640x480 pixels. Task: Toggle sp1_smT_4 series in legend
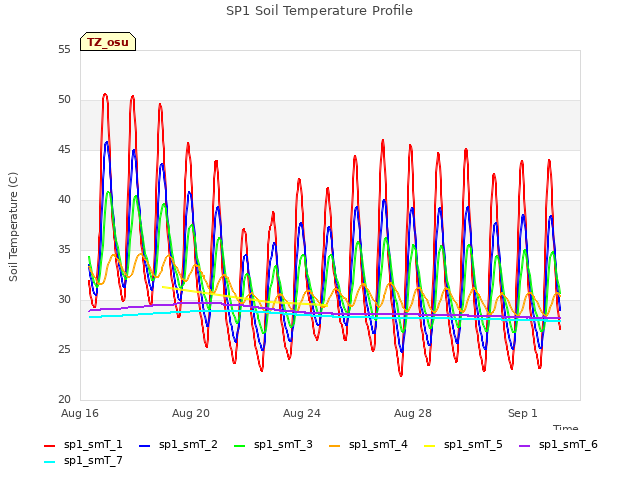368,444
